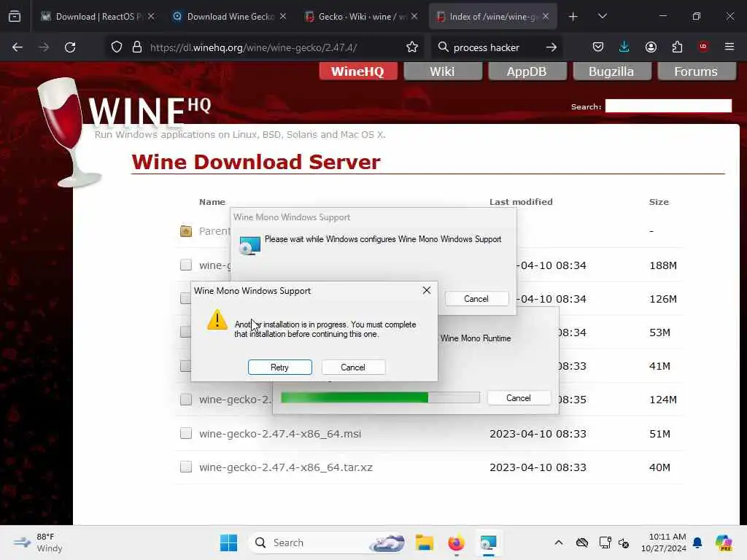The image size is (747, 560).
Task: Open the Pocket save icon
Action: click(x=598, y=47)
